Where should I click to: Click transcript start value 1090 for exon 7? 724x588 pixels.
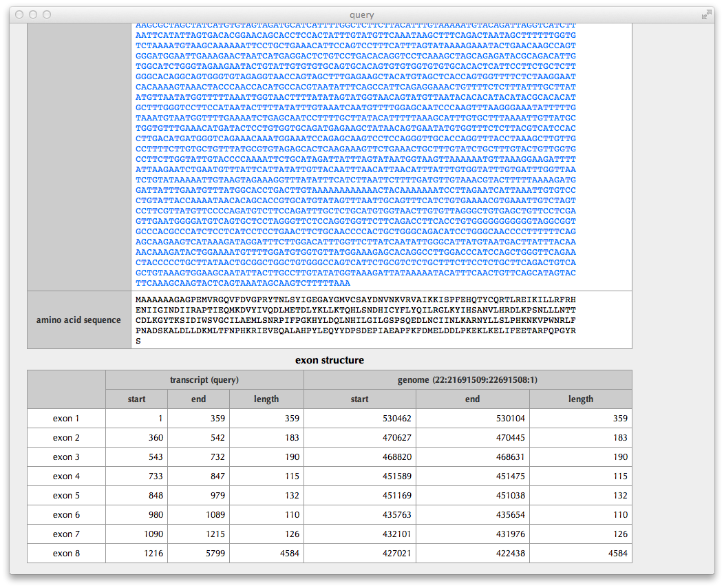pos(151,534)
